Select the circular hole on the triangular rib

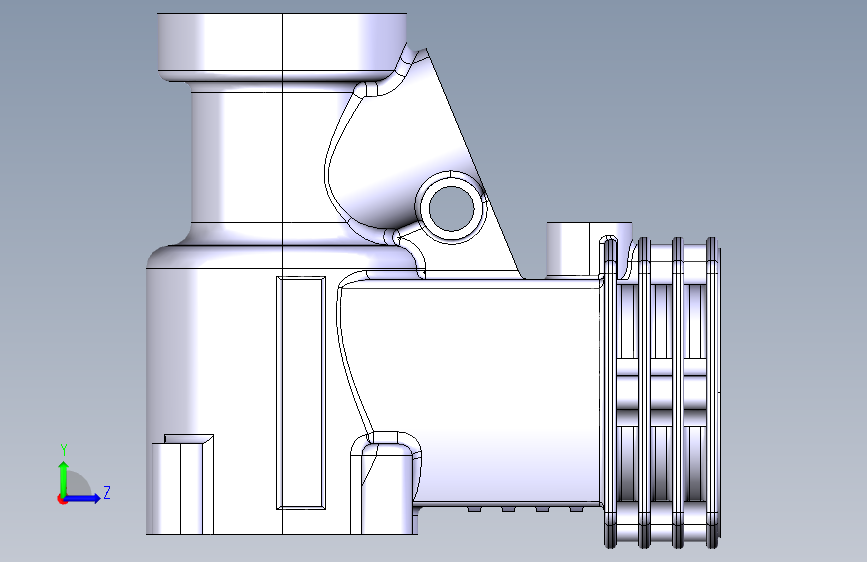[x=451, y=209]
